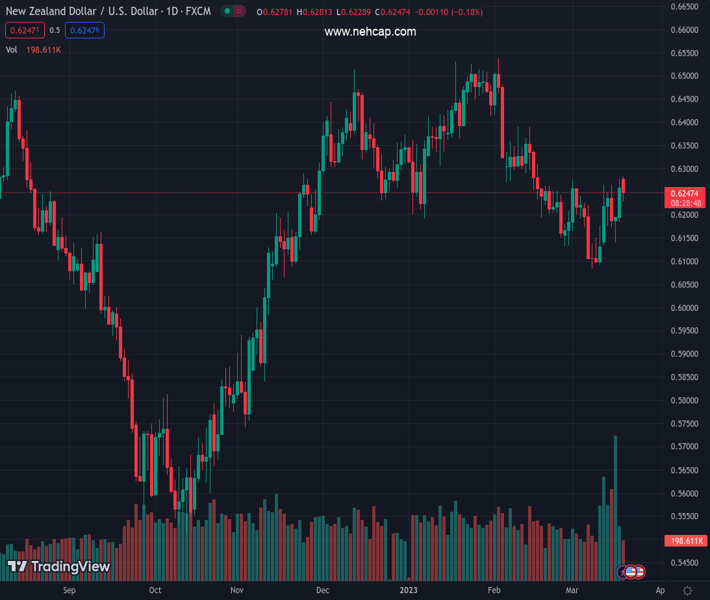Click the red sell price 0.62471 button

pos(22,31)
